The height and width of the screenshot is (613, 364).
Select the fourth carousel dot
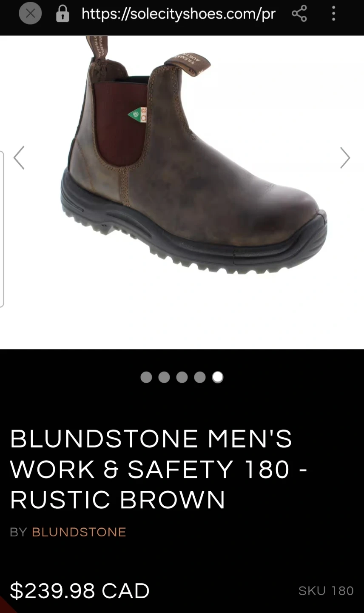[x=200, y=377]
